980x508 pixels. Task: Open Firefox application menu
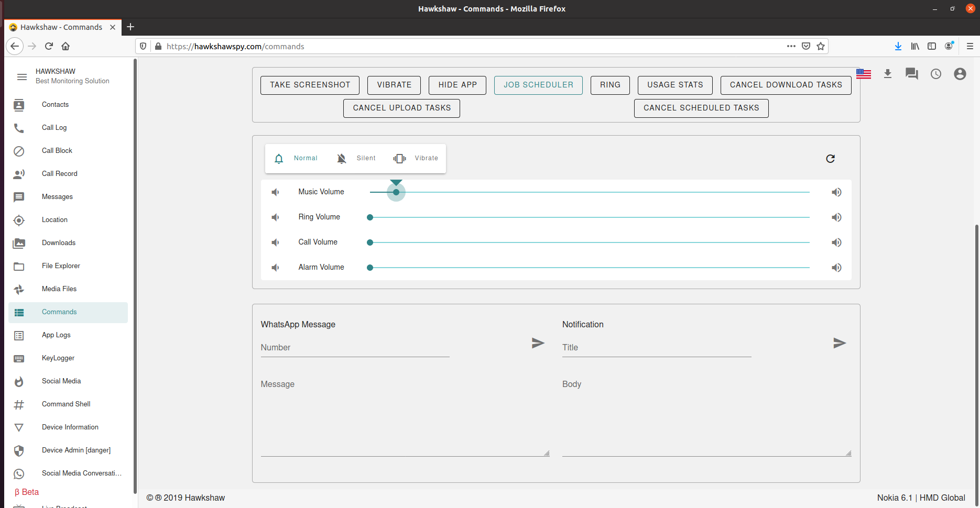click(970, 46)
